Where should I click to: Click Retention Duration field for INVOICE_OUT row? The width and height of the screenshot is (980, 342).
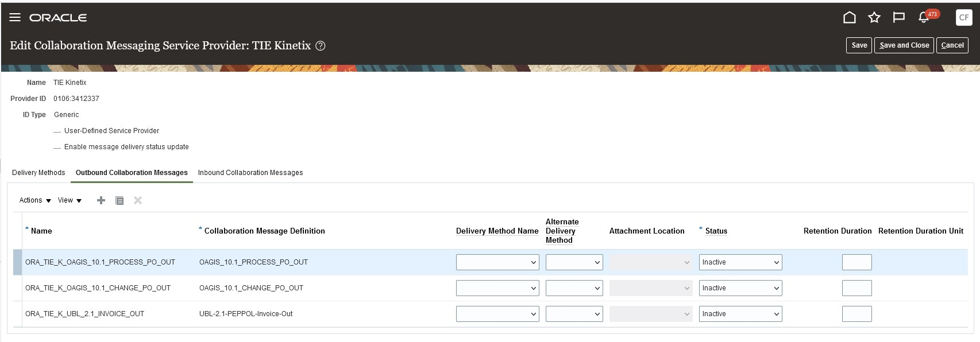point(856,314)
